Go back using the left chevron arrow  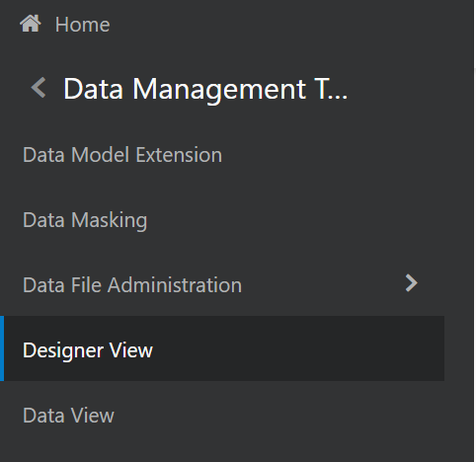39,88
